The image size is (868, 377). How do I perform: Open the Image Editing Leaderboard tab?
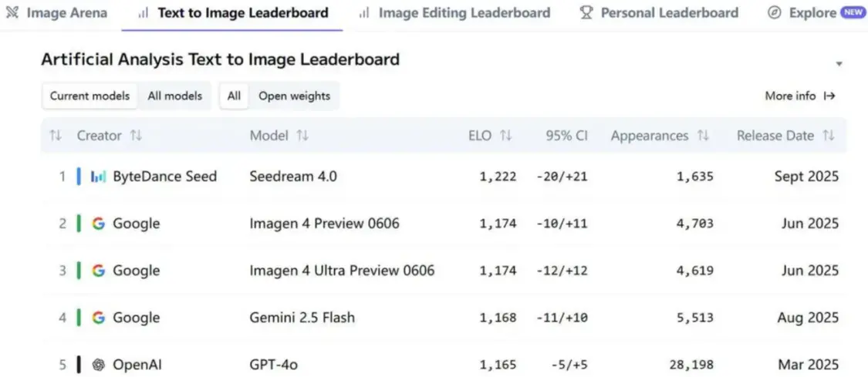point(454,13)
